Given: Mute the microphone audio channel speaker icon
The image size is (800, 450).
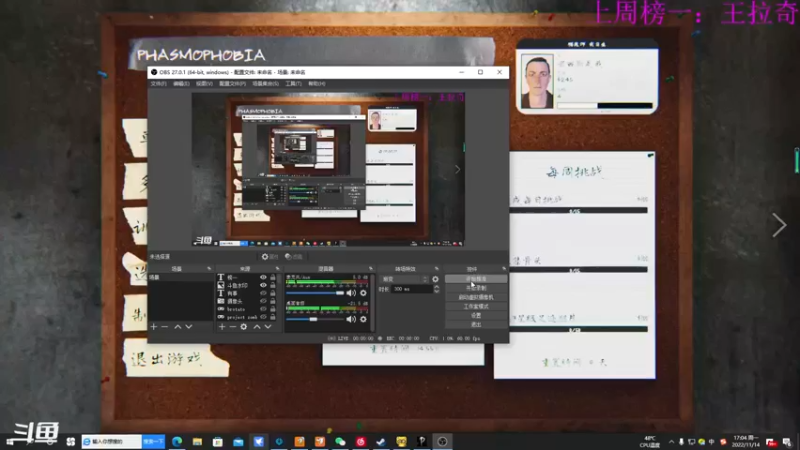Looking at the screenshot, I should (x=351, y=293).
